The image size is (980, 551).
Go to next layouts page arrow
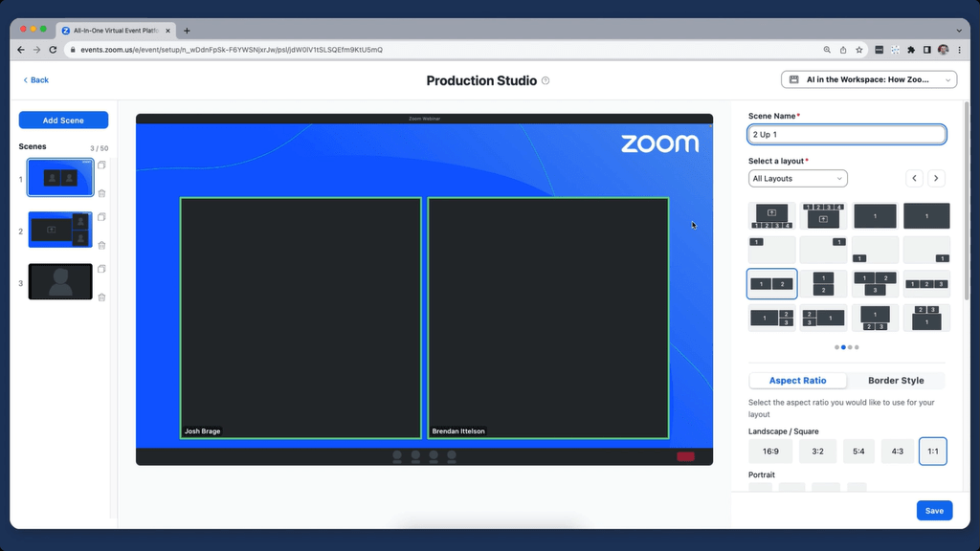936,178
